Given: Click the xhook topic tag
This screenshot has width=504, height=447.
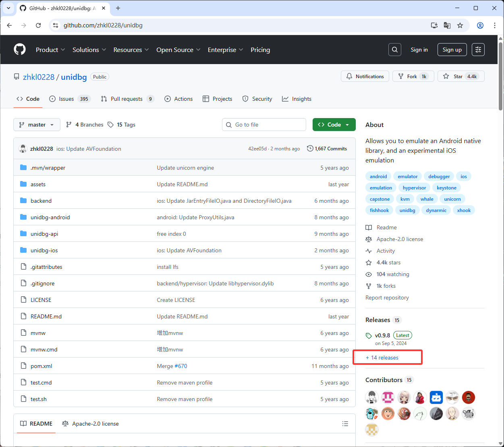Looking at the screenshot, I should tap(464, 210).
